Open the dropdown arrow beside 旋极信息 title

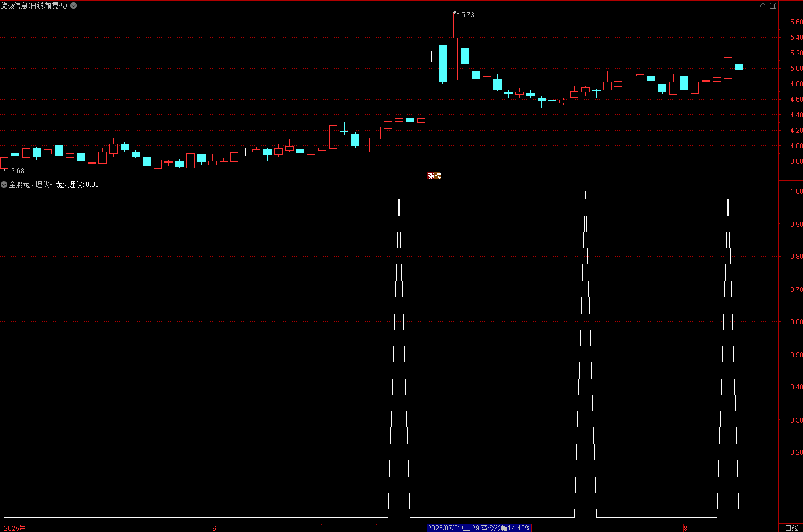[x=74, y=6]
